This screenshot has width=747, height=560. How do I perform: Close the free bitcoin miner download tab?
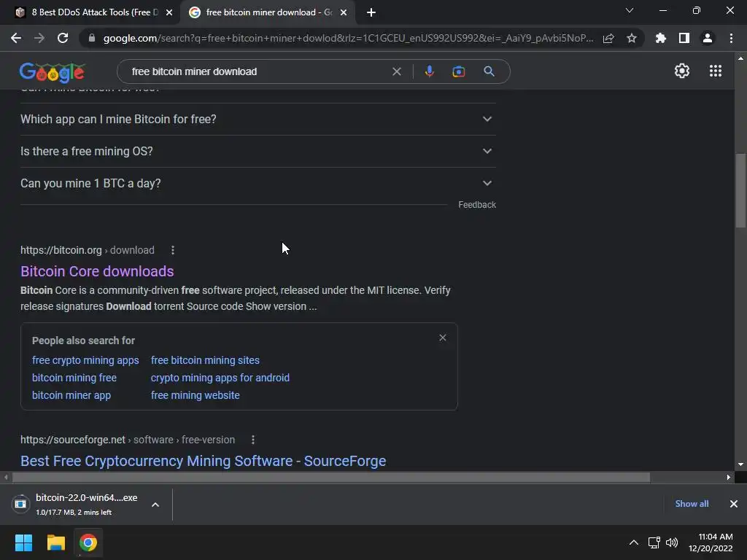344,12
